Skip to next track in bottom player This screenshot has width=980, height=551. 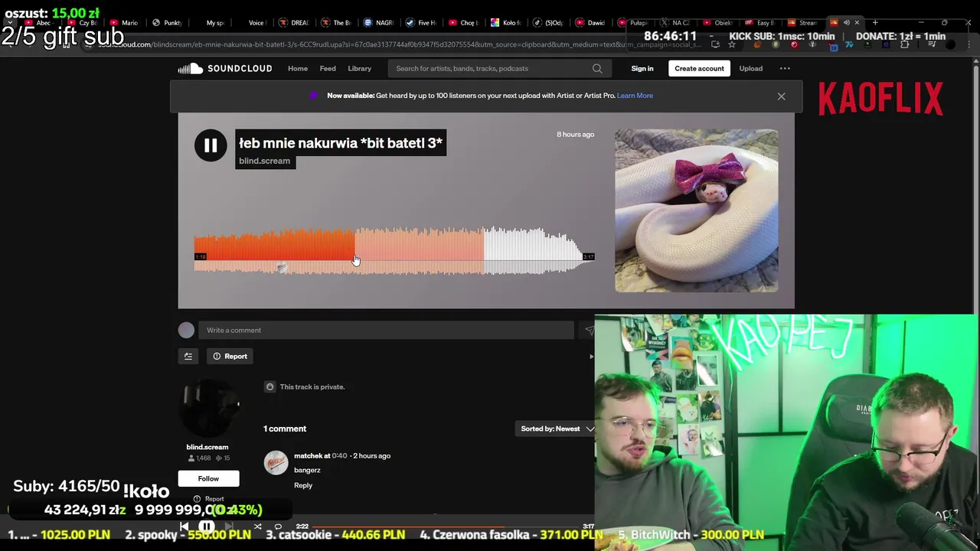[x=230, y=527]
